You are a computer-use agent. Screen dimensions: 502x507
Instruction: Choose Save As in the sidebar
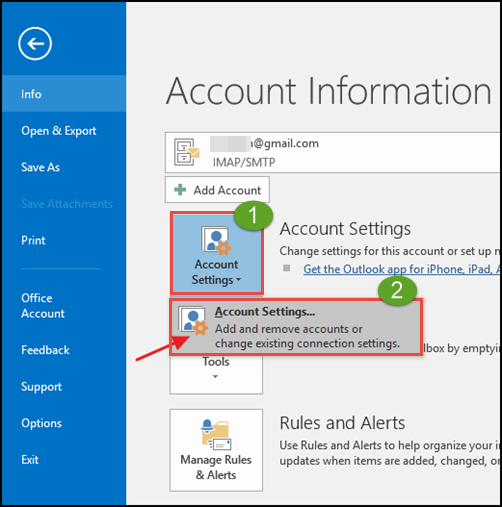click(x=40, y=167)
